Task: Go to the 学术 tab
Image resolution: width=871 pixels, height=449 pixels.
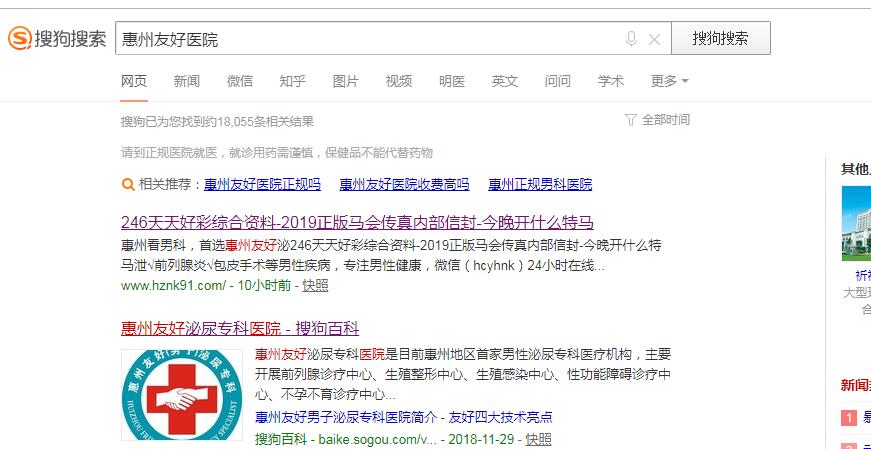Action: tap(610, 81)
